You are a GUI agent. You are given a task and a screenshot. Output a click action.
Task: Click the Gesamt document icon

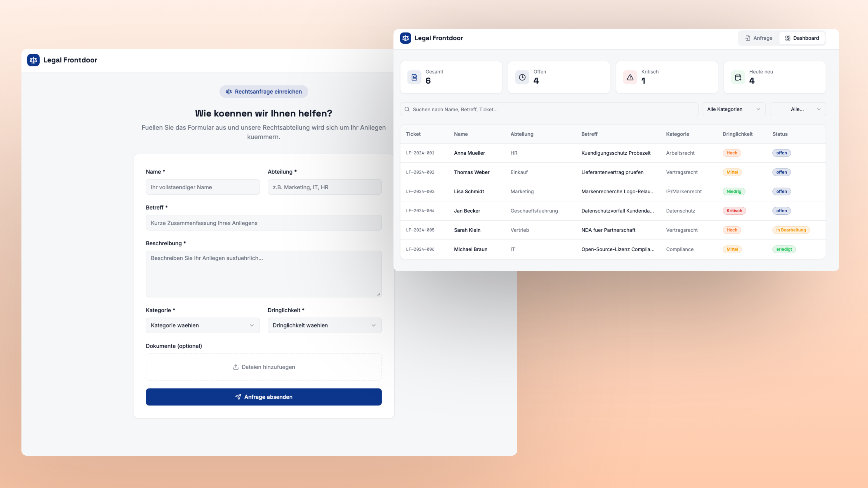(414, 77)
